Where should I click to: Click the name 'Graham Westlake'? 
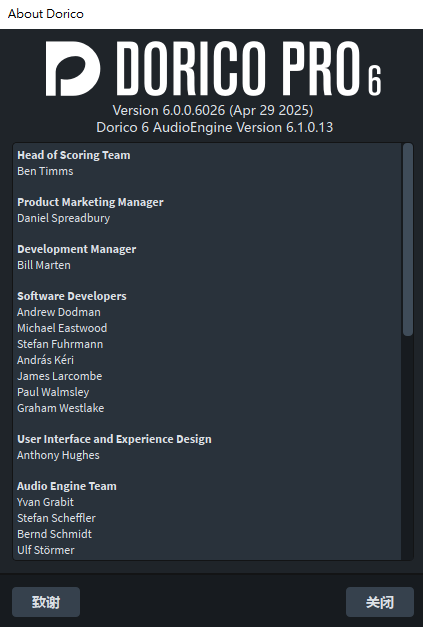point(61,408)
